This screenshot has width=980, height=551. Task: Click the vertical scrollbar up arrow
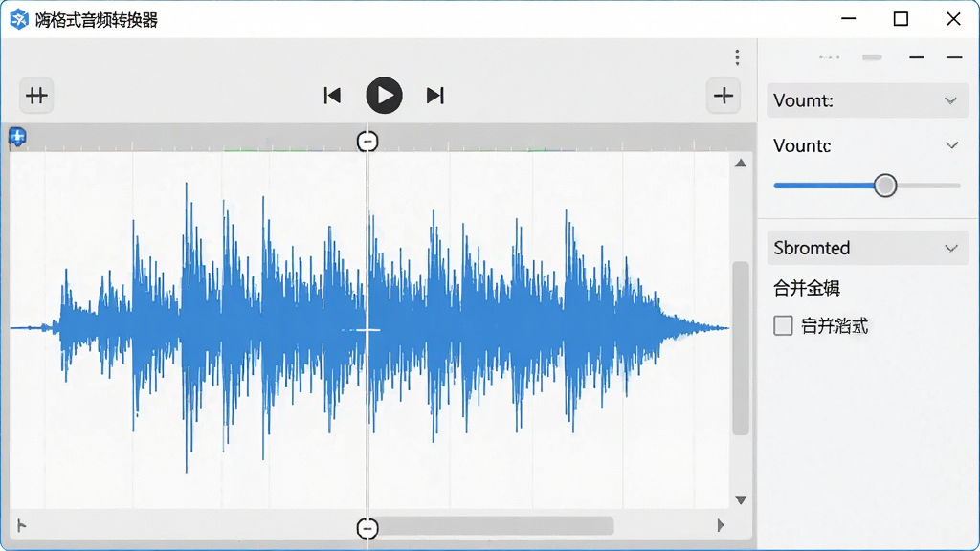click(x=741, y=164)
